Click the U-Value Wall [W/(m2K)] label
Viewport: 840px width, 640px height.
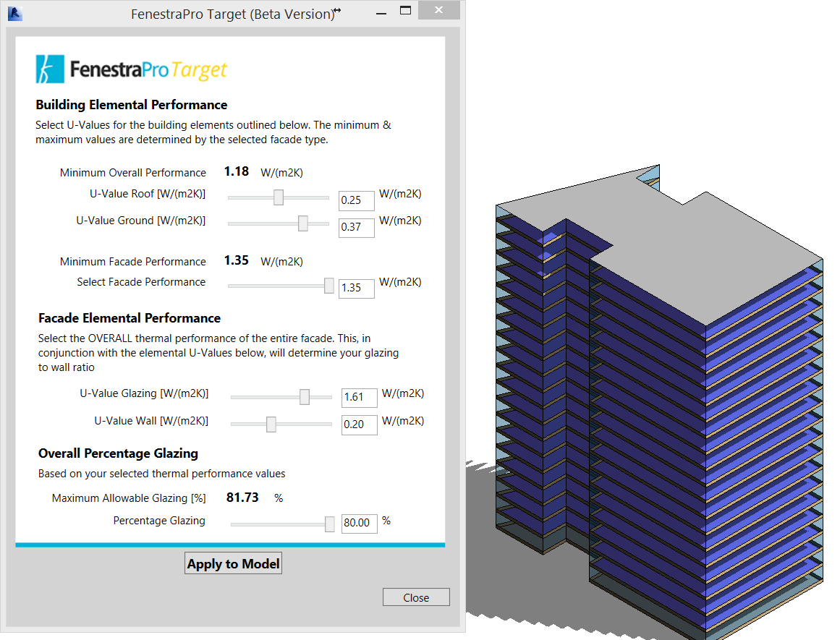pyautogui.click(x=151, y=421)
